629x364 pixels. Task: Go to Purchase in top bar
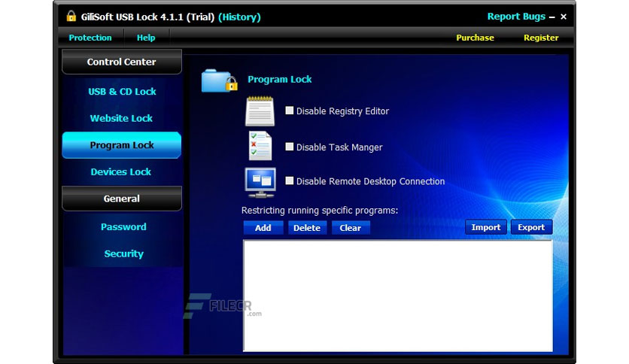click(x=475, y=38)
